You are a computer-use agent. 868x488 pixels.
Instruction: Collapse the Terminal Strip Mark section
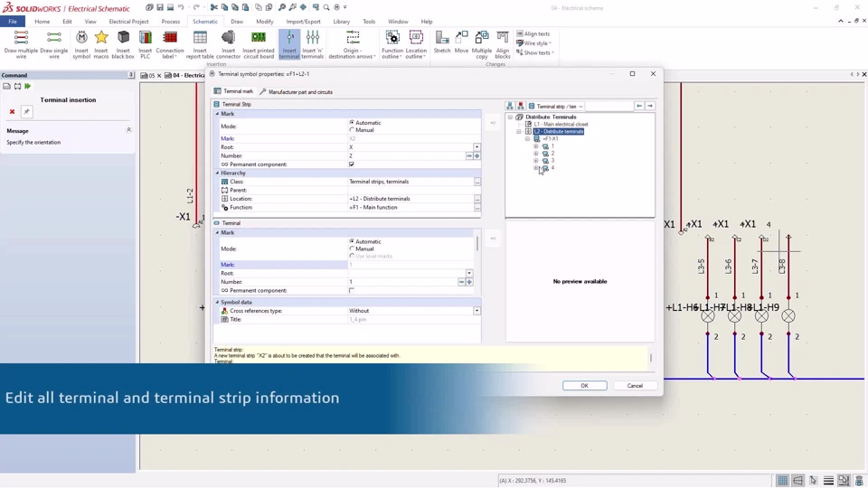217,114
